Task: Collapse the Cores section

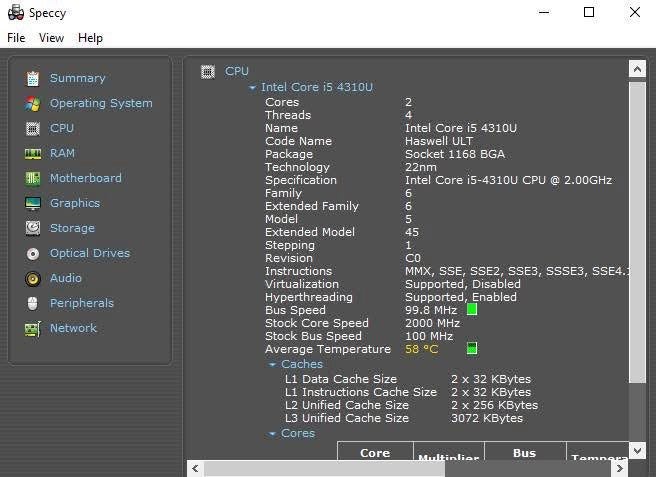Action: 272,434
